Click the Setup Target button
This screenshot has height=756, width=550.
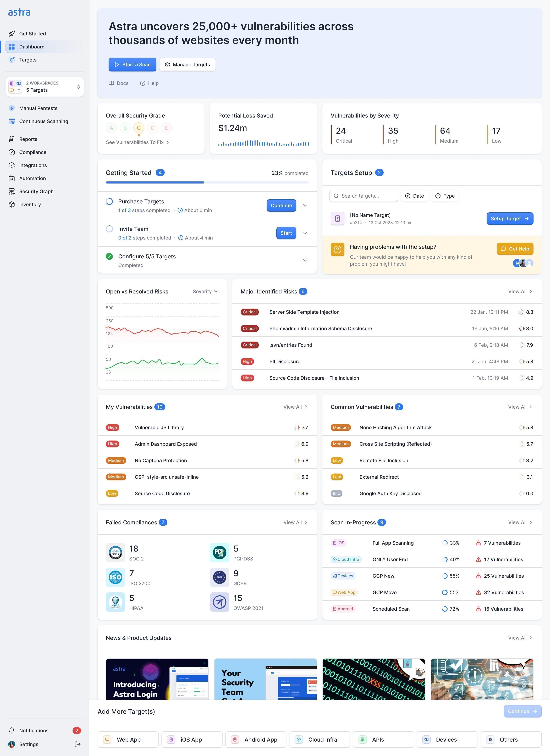pyautogui.click(x=510, y=219)
